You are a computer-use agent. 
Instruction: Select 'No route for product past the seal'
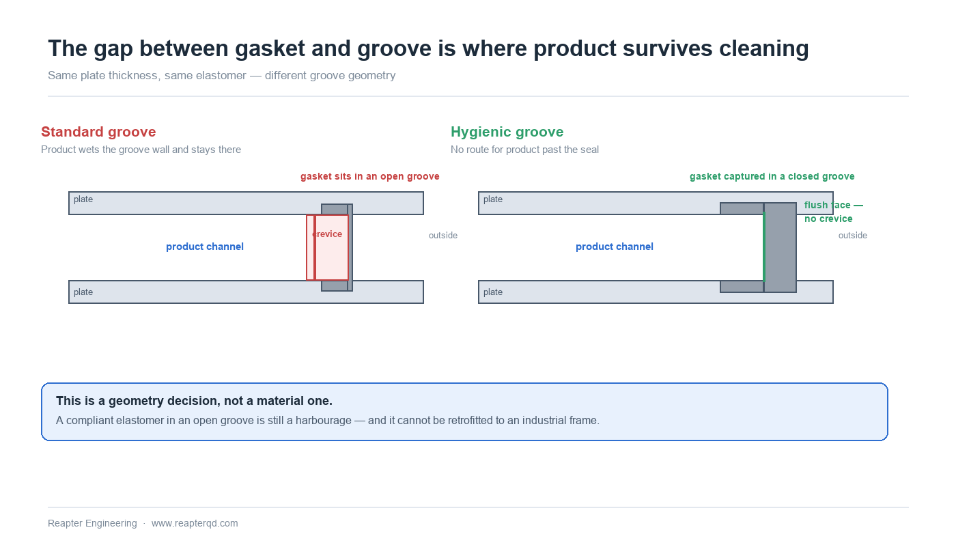point(524,150)
